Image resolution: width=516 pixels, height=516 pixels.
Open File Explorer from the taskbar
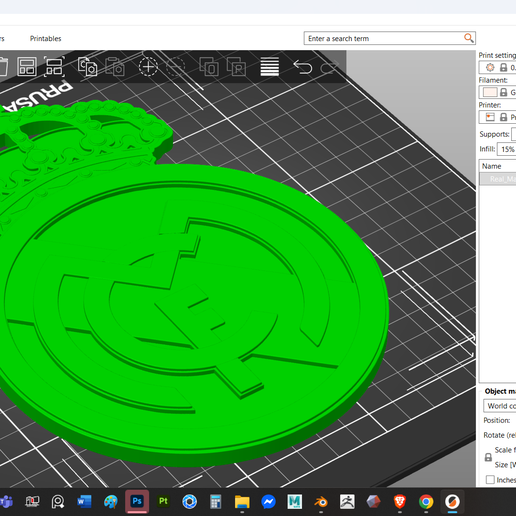click(242, 501)
